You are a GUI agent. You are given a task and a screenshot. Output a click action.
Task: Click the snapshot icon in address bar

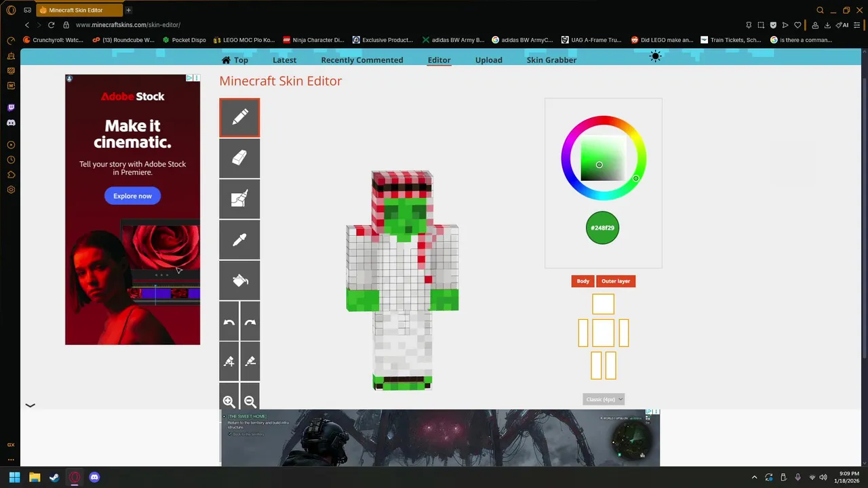point(760,25)
